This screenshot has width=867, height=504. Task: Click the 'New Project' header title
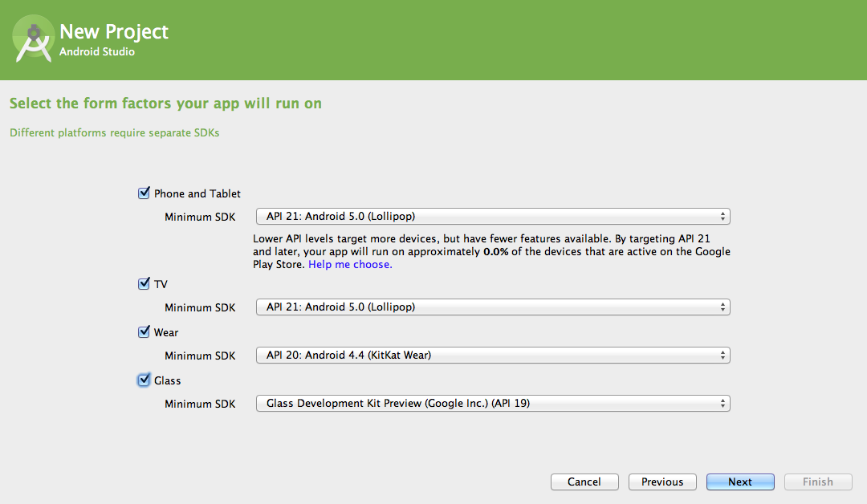(x=114, y=31)
